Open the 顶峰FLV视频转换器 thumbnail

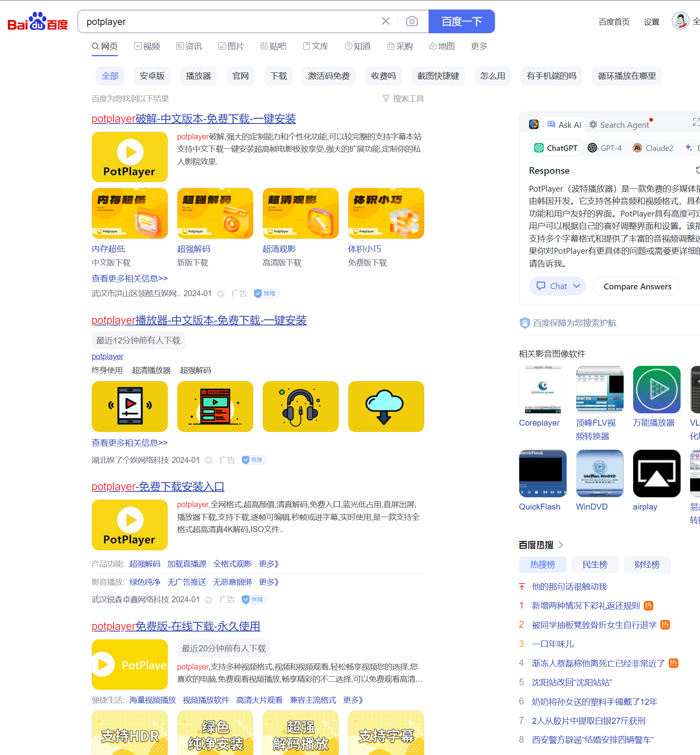600,390
